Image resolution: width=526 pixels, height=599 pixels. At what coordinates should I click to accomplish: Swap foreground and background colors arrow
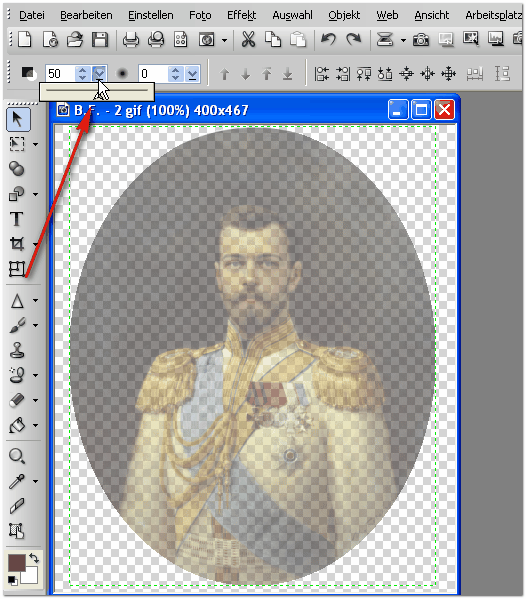pos(34,558)
